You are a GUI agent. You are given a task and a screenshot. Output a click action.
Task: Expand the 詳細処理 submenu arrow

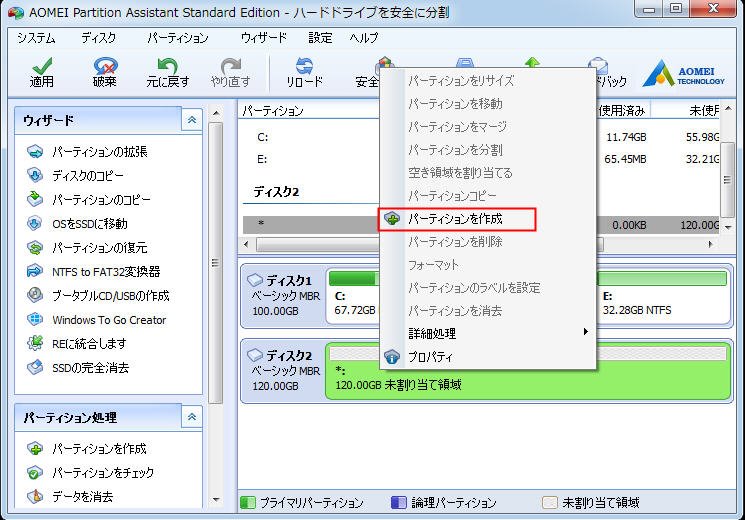click(586, 331)
